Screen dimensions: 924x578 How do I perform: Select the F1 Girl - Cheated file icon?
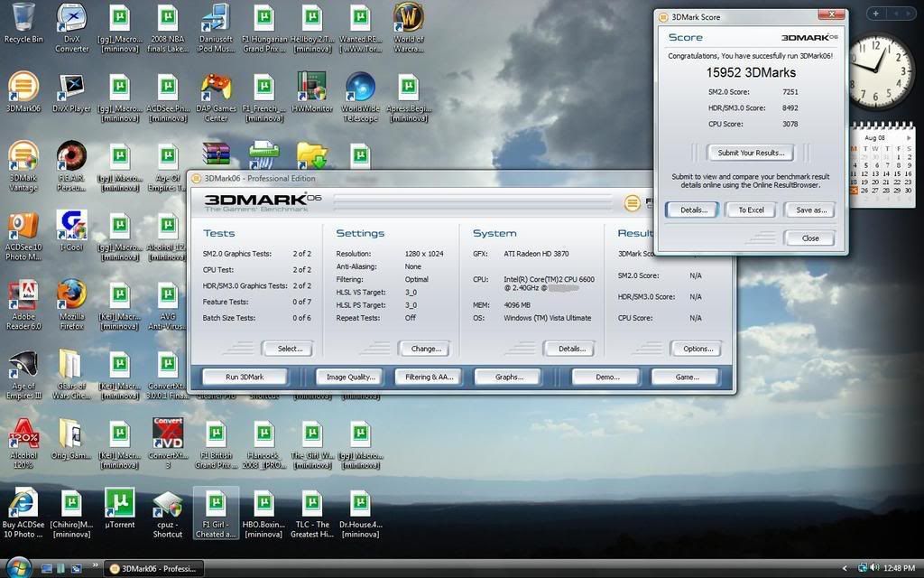(216, 513)
